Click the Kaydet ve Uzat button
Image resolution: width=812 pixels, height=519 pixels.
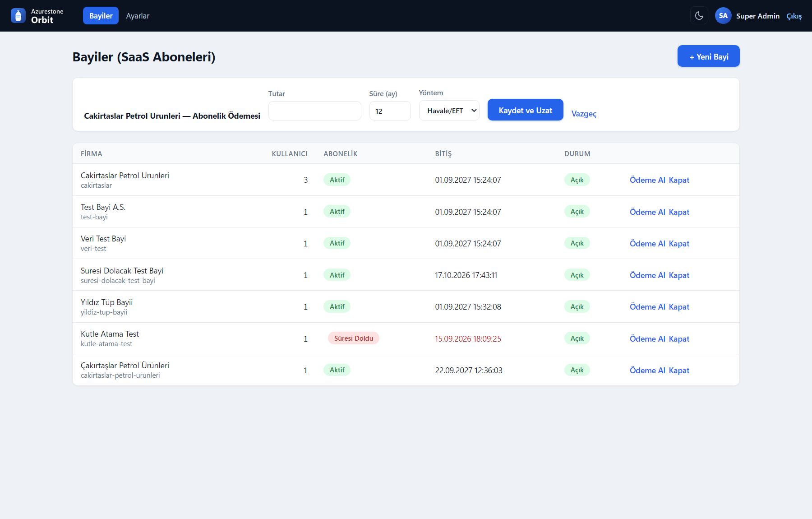pyautogui.click(x=526, y=110)
